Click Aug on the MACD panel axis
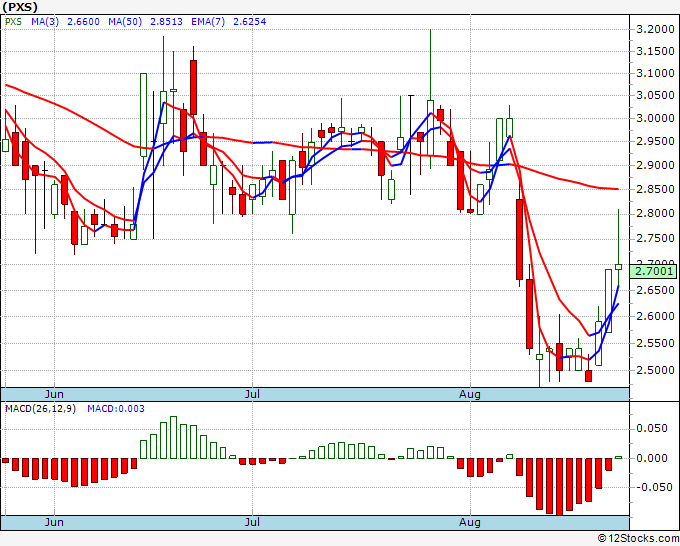The width and height of the screenshot is (680, 546). (x=470, y=522)
